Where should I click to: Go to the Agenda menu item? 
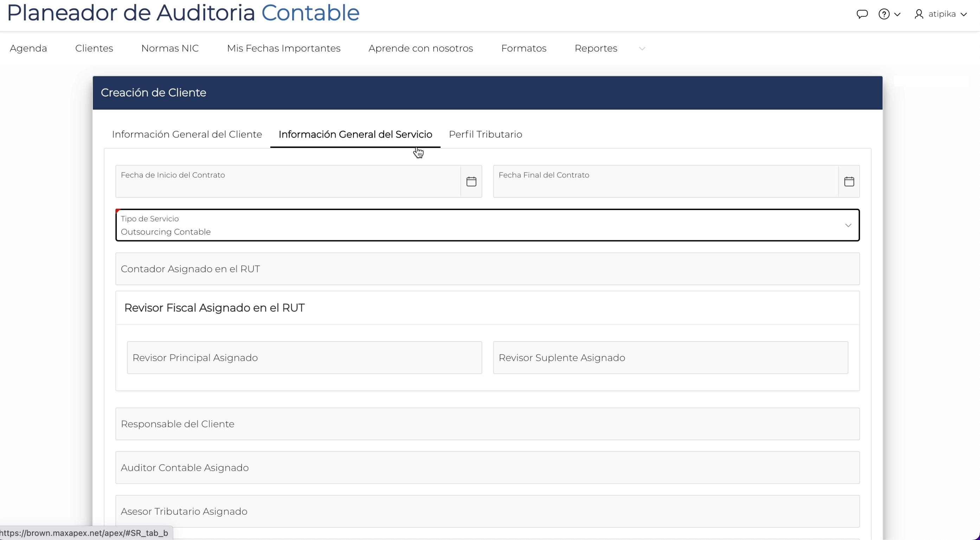[x=28, y=48]
